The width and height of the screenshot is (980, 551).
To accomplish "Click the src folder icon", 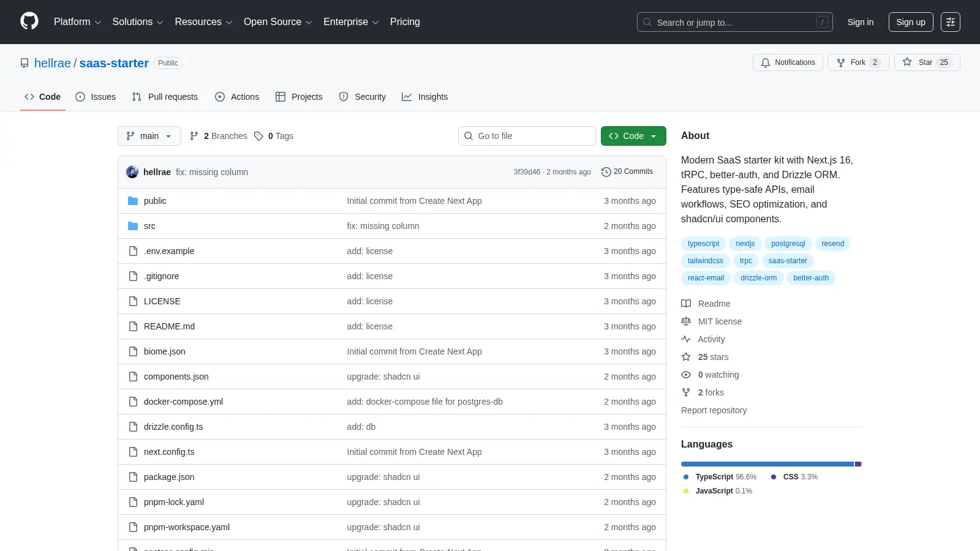I will [133, 226].
